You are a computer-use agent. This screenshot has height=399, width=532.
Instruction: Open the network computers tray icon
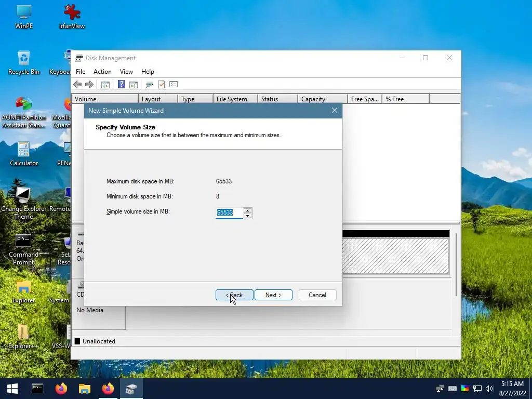click(x=440, y=389)
